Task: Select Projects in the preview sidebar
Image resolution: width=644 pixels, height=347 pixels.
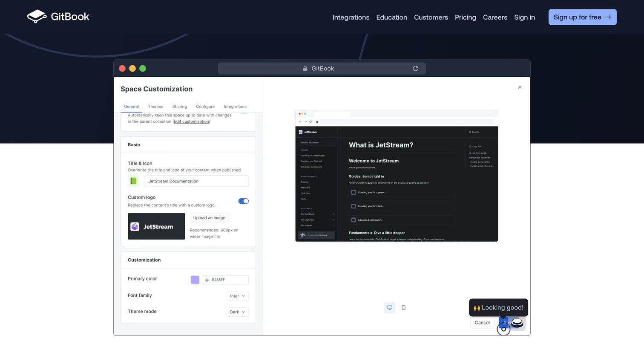Action: pyautogui.click(x=305, y=182)
